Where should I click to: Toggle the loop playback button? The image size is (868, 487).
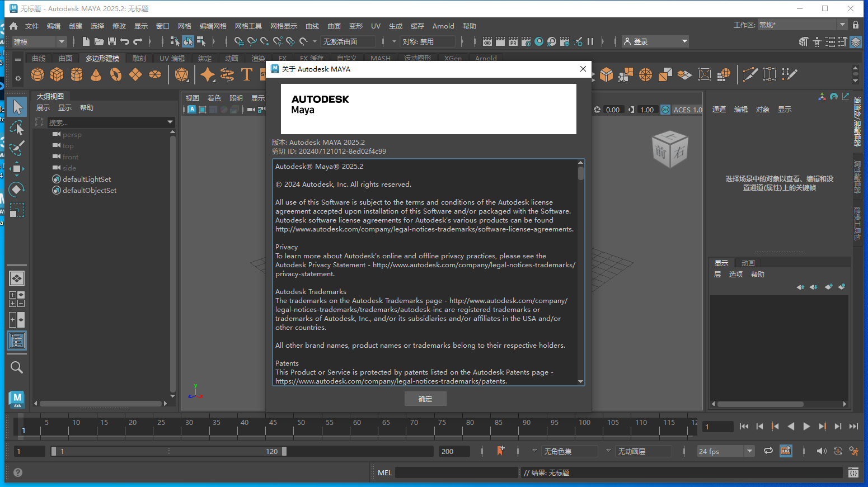[x=768, y=451]
